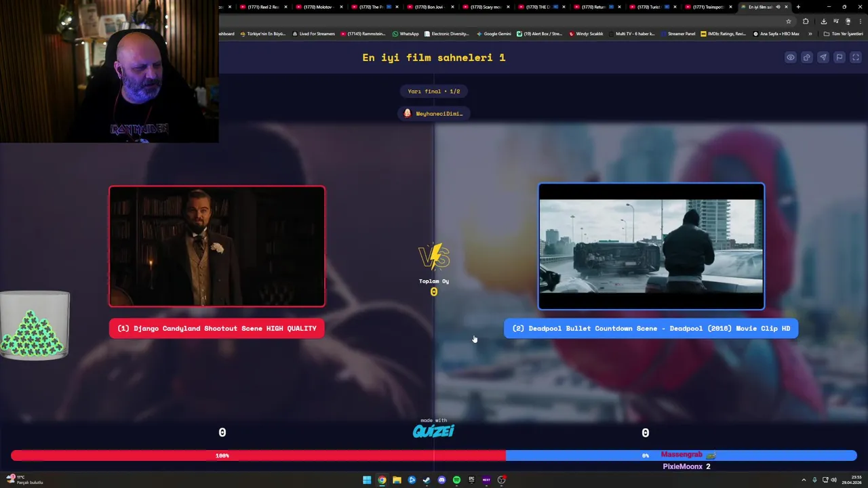
Task: Open the WhatsApp bookmark
Action: click(x=406, y=34)
